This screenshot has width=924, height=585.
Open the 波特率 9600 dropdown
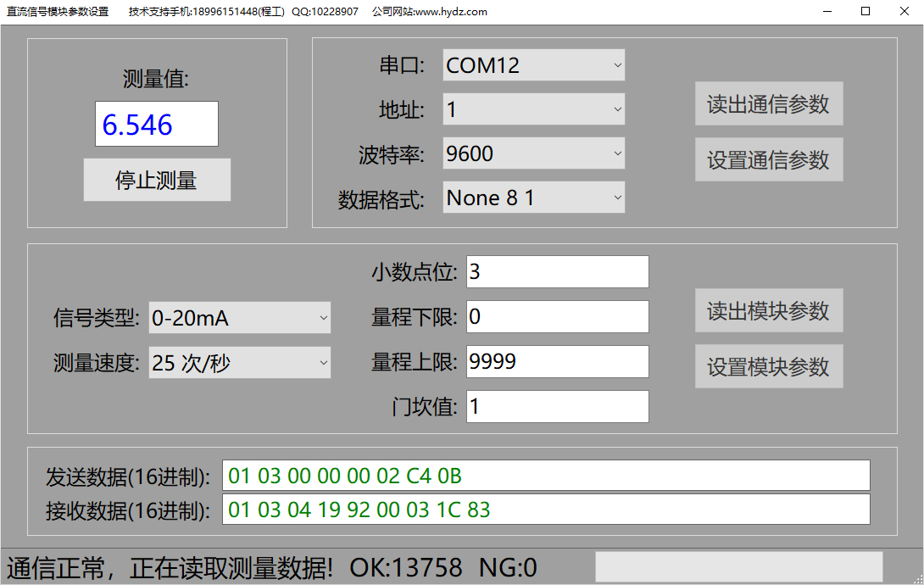(x=533, y=153)
